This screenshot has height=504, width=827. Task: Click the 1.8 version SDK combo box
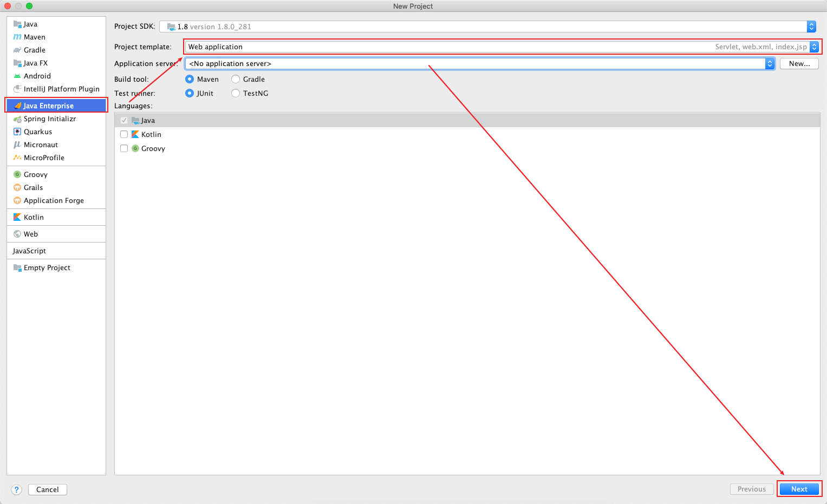[x=487, y=27]
